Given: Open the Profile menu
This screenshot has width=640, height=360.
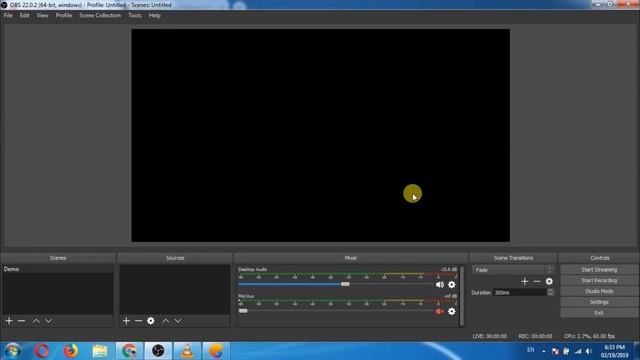Looking at the screenshot, I should coord(64,16).
